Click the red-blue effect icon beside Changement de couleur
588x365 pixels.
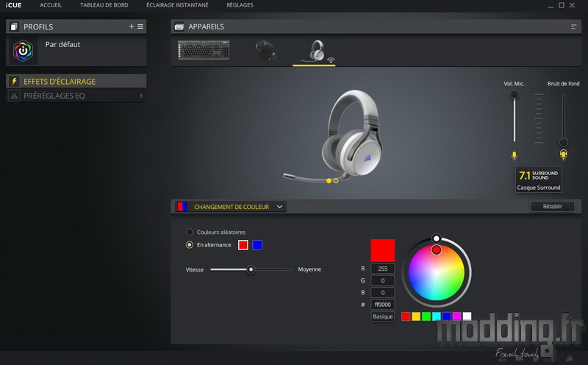(182, 207)
